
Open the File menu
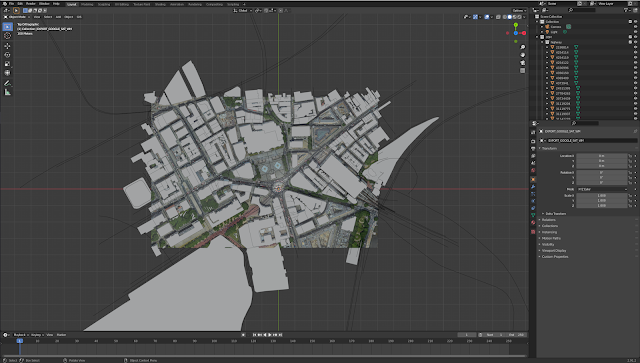11,4
